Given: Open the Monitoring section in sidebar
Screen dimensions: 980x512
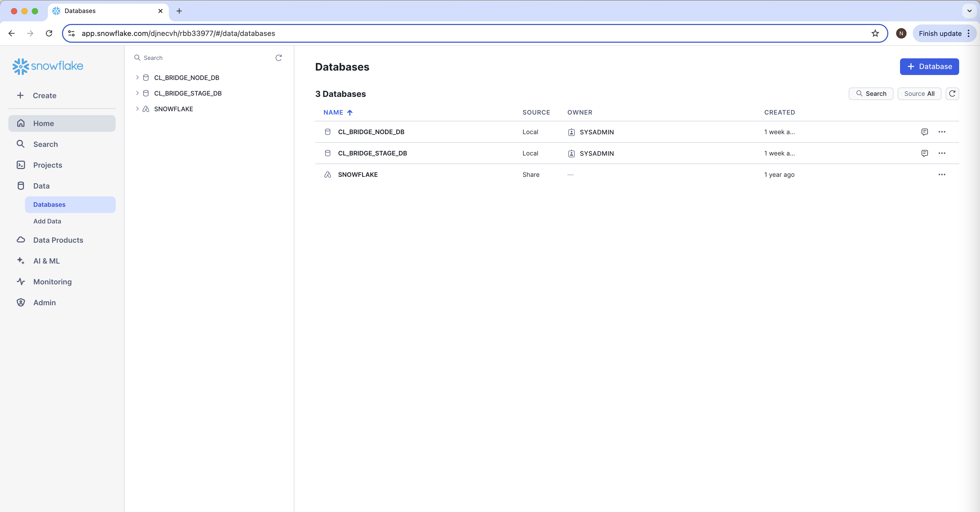Looking at the screenshot, I should (x=52, y=282).
